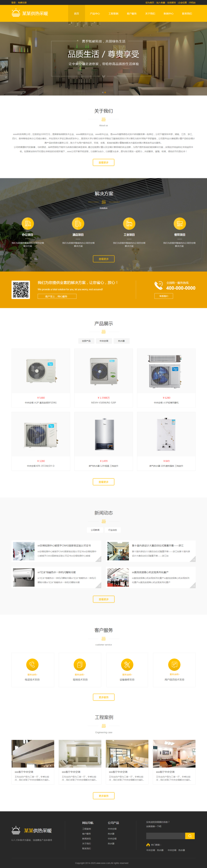Click the industrial project solution icon

[x=129, y=224]
